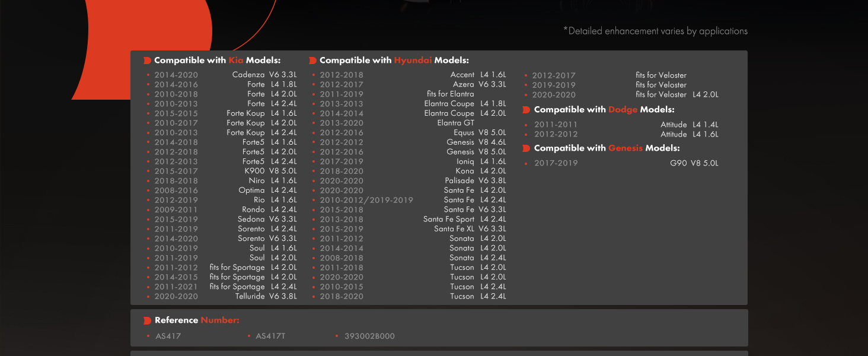Select the Santa Fe V6 3.3L row
Screen dimensions: 868x356
tap(409, 209)
